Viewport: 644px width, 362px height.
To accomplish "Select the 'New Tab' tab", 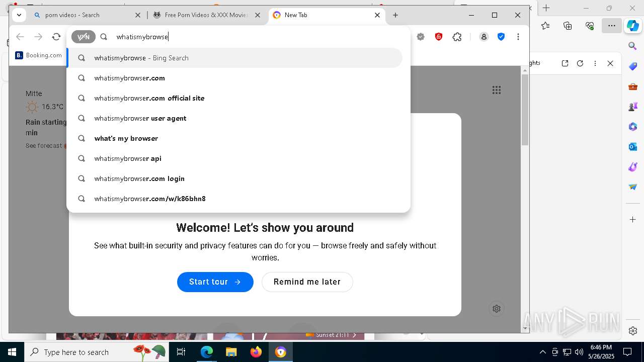I will [x=327, y=15].
